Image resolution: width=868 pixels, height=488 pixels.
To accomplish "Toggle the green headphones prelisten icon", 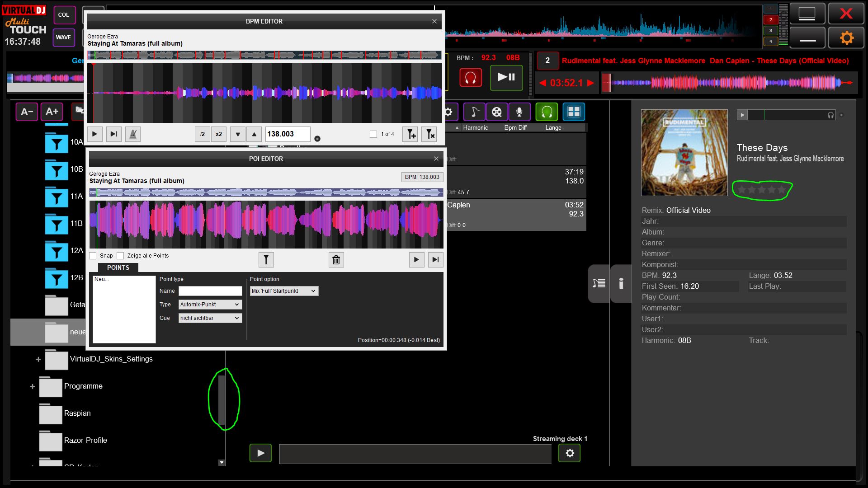I will click(547, 112).
